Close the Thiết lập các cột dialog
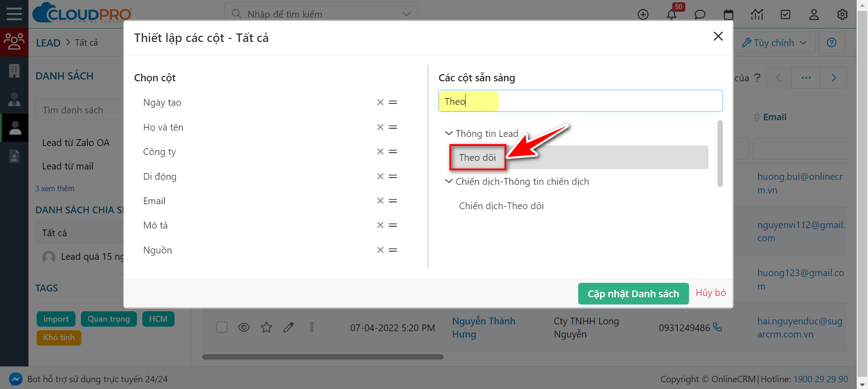The height and width of the screenshot is (389, 868). tap(718, 36)
